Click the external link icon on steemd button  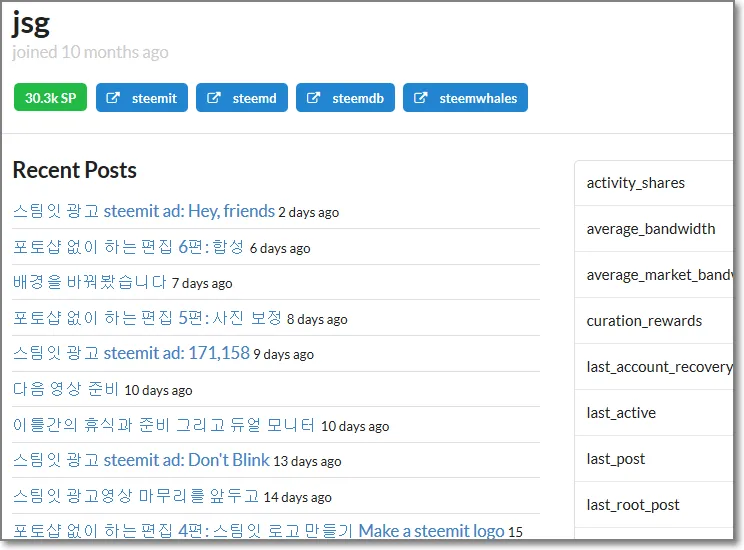(213, 98)
